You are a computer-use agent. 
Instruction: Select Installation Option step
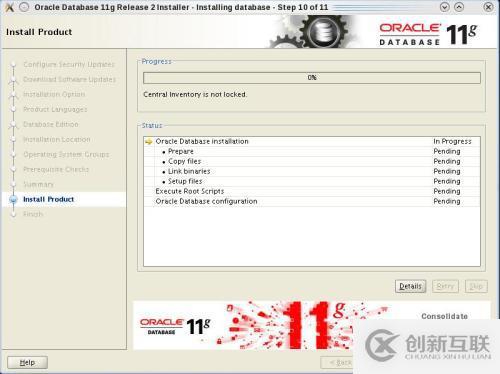pyautogui.click(x=54, y=94)
